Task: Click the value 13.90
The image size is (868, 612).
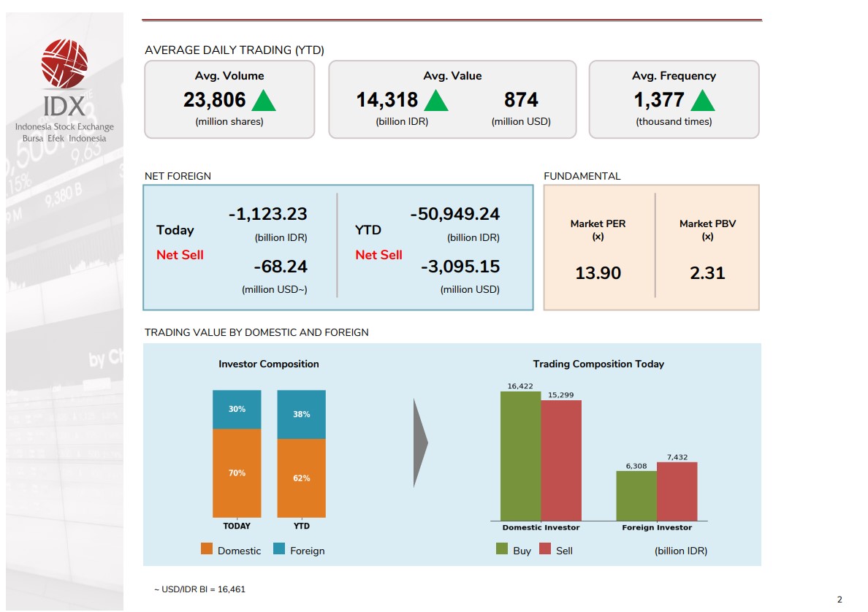Action: pyautogui.click(x=598, y=273)
